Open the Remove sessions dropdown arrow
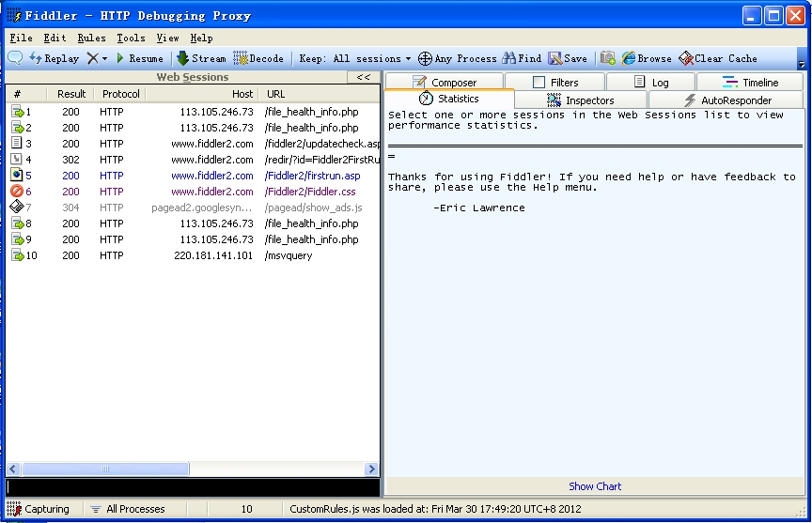Screen dimensions: 812x523 click(x=104, y=58)
